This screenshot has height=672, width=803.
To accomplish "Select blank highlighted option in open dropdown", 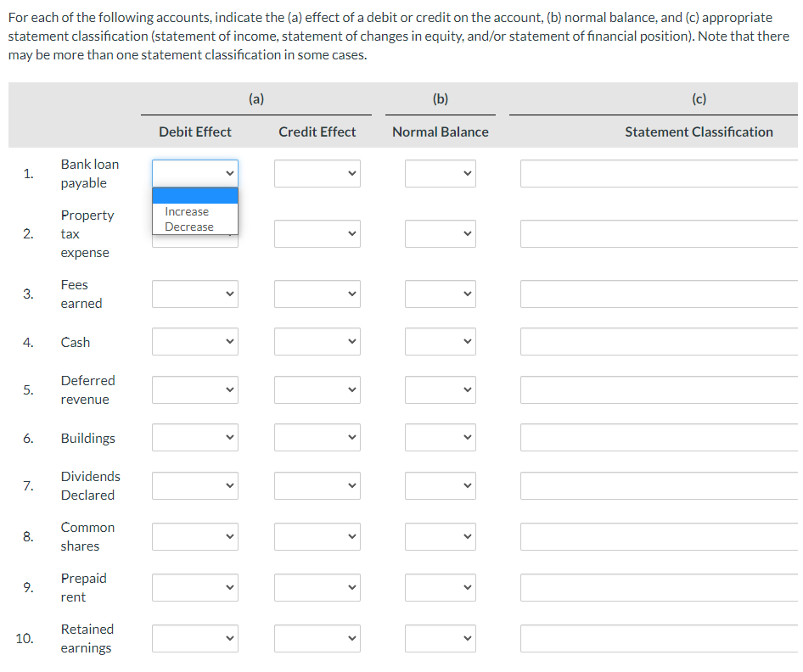I will [195, 195].
